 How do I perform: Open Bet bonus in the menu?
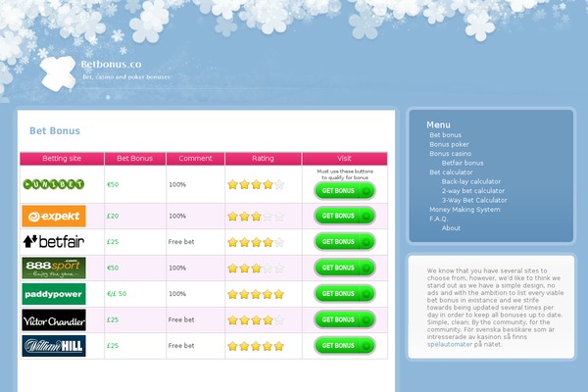tap(445, 134)
